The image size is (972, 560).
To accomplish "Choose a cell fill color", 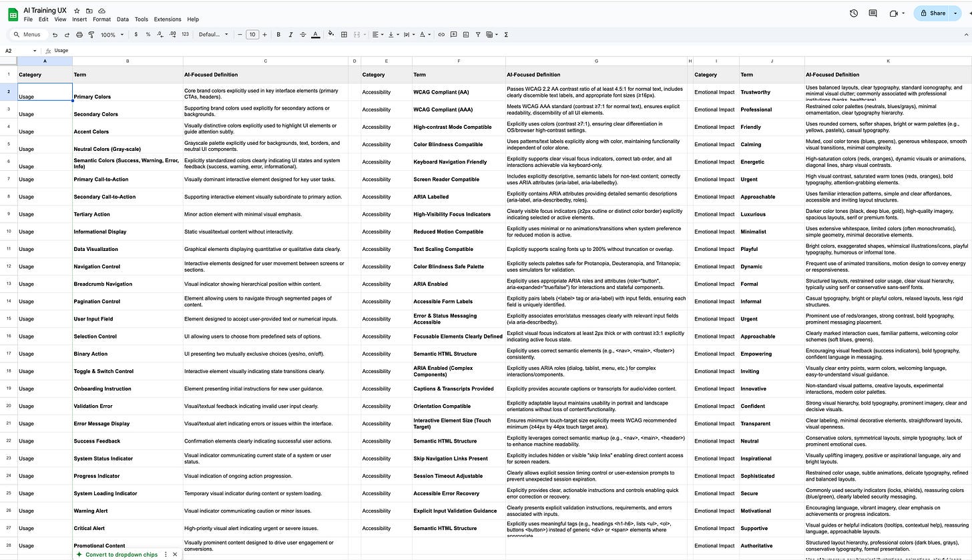I will [x=331, y=35].
